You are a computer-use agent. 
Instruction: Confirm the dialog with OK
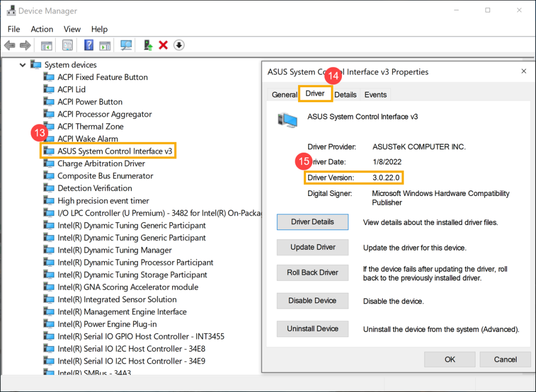pyautogui.click(x=450, y=359)
